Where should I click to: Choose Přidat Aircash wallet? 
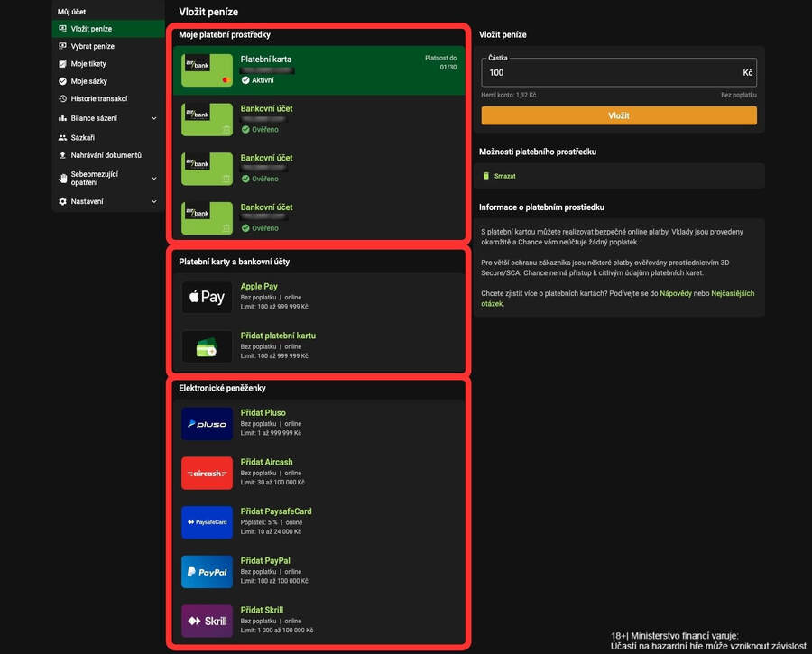point(319,473)
